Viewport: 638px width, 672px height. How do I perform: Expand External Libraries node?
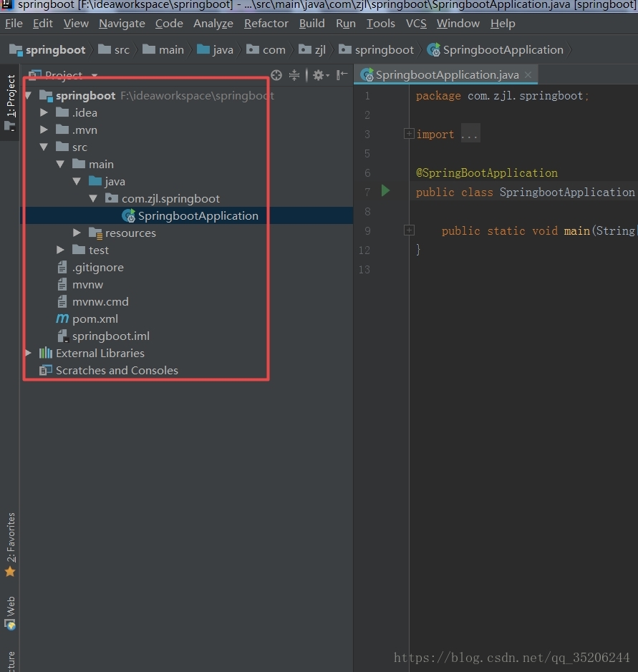pyautogui.click(x=28, y=353)
